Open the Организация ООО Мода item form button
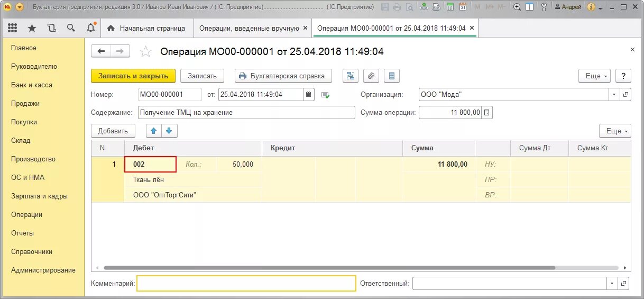 [x=625, y=95]
